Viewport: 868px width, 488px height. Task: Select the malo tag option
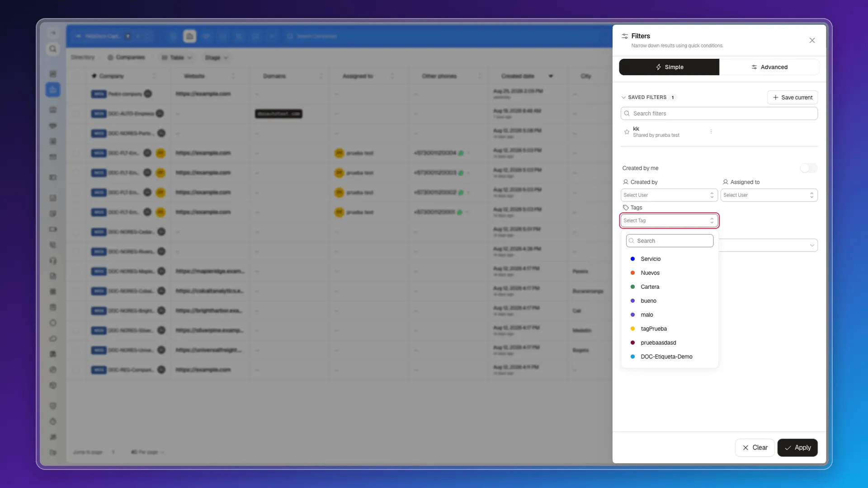tap(670, 315)
